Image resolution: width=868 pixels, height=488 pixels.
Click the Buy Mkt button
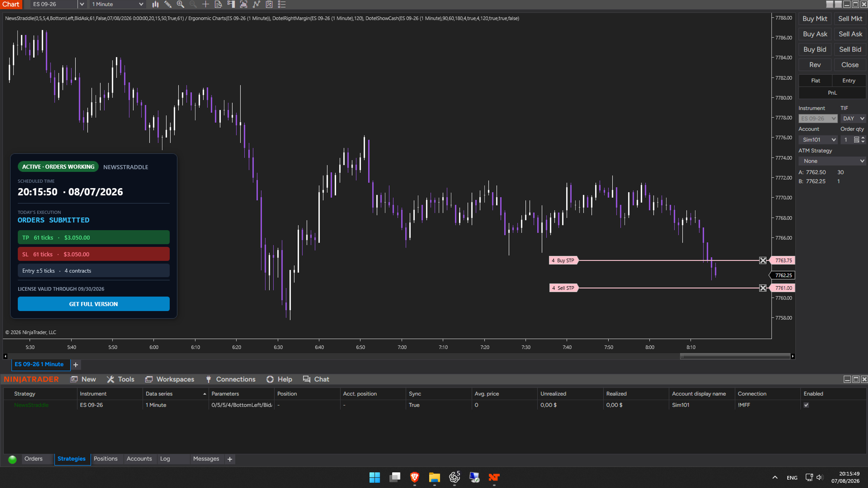click(814, 19)
